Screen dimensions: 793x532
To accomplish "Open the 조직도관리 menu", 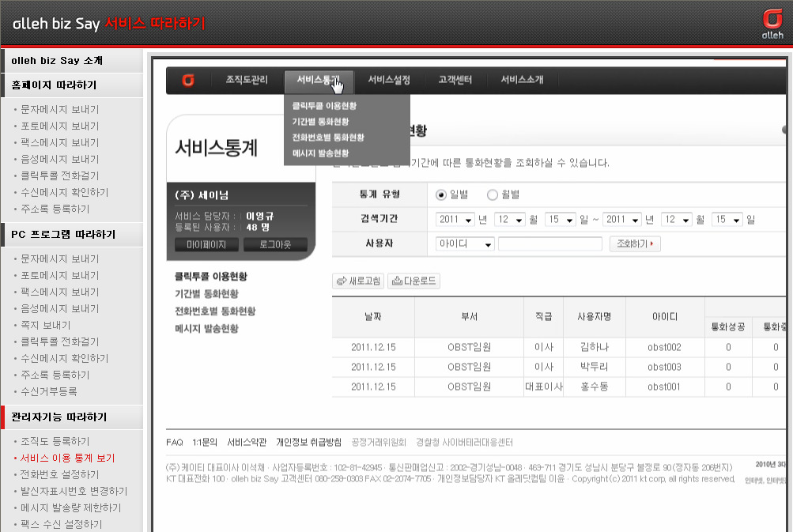I will click(x=247, y=80).
